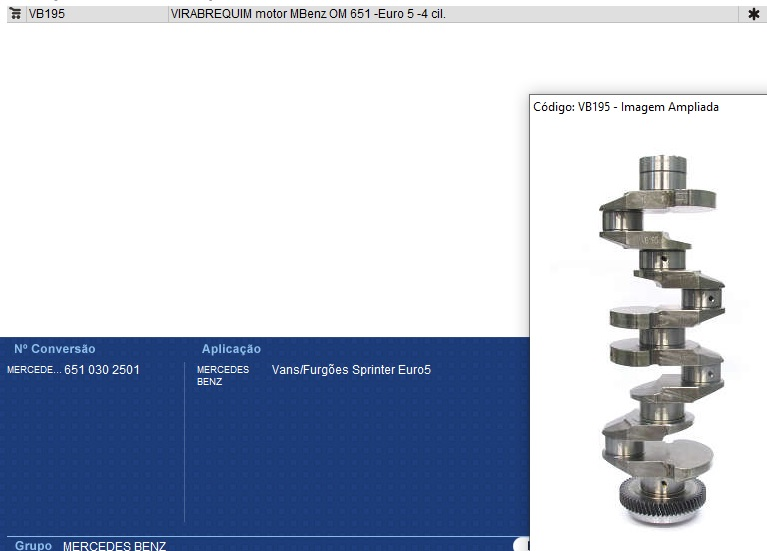The height and width of the screenshot is (551, 767).
Task: Click the shopping cart icon beside VB195
Action: pyautogui.click(x=15, y=14)
